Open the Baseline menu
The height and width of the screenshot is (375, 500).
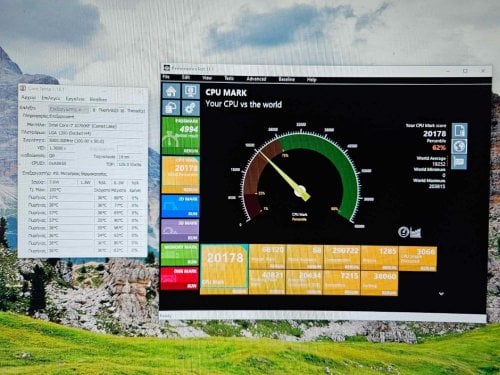(287, 79)
